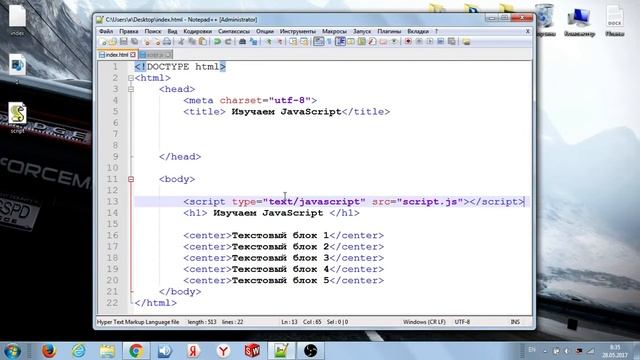
Task: Open the Вкладки menu
Action: coord(418,31)
